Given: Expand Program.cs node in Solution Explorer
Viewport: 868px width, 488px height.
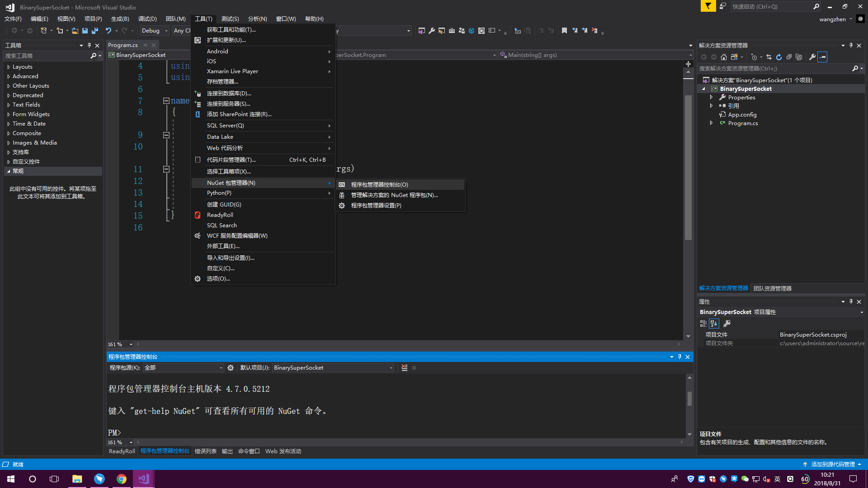Looking at the screenshot, I should click(711, 123).
